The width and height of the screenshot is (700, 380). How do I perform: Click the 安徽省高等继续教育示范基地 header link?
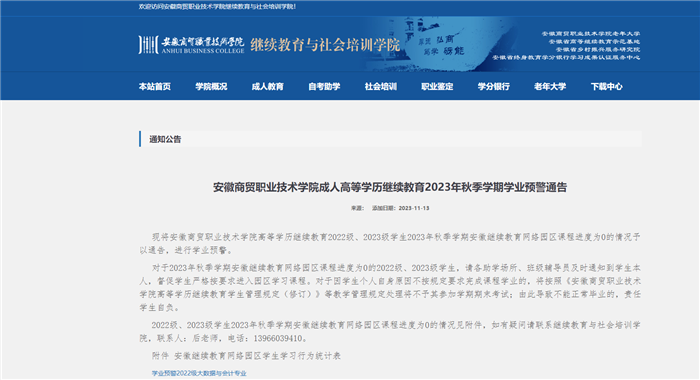pos(594,42)
